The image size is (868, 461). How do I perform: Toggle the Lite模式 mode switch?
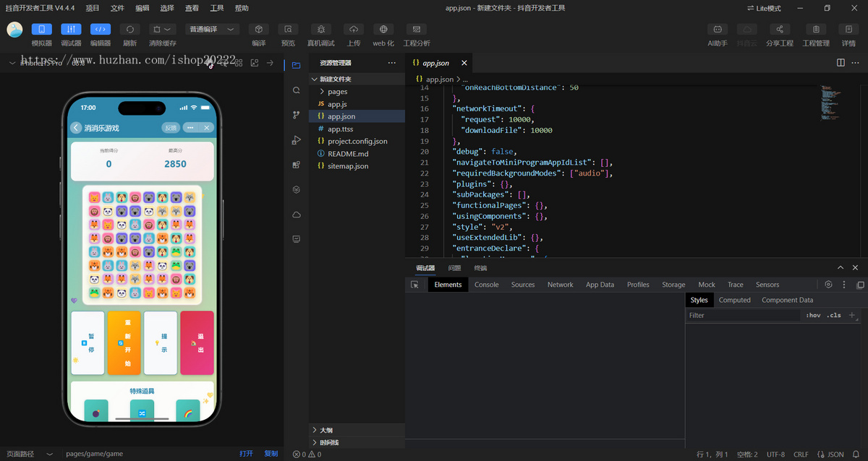tap(765, 8)
